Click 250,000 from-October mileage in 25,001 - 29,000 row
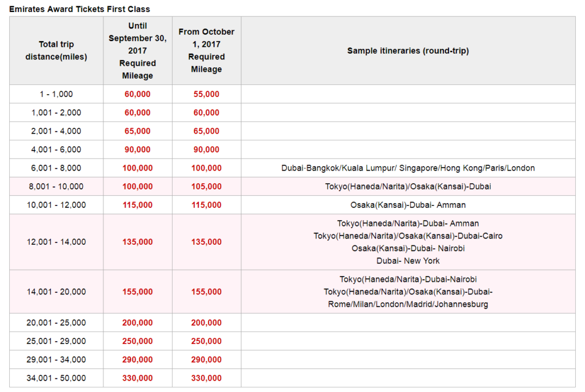The width and height of the screenshot is (585, 392). tap(206, 341)
